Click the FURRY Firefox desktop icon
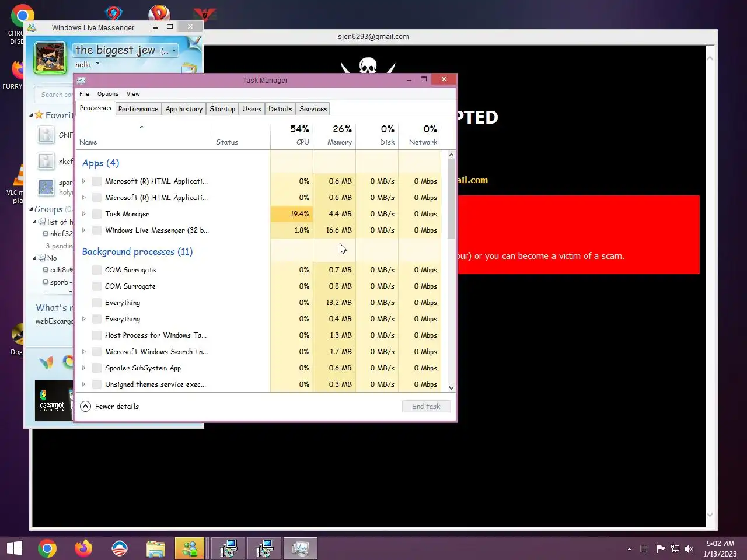This screenshot has height=560, width=747. pyautogui.click(x=18, y=70)
